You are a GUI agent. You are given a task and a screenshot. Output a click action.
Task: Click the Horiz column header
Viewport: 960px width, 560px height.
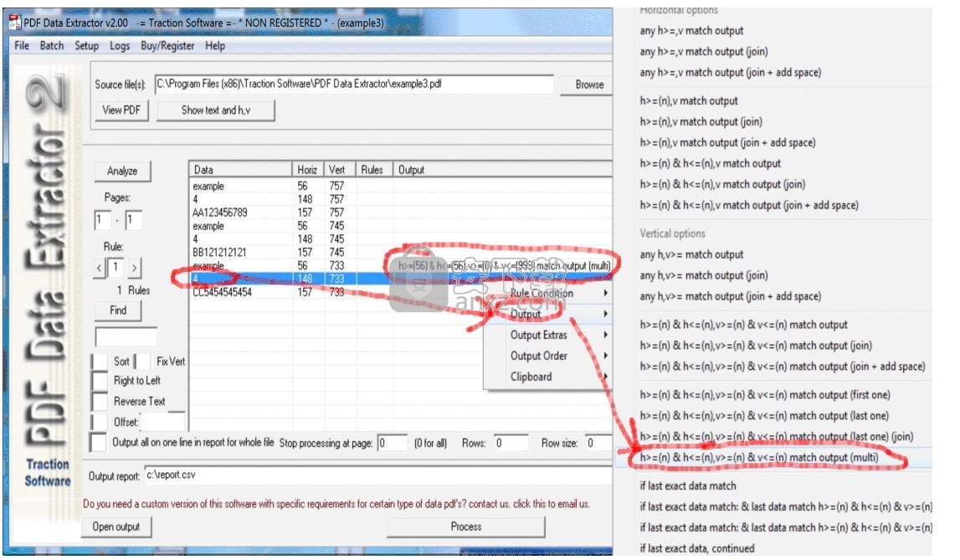tap(307, 170)
